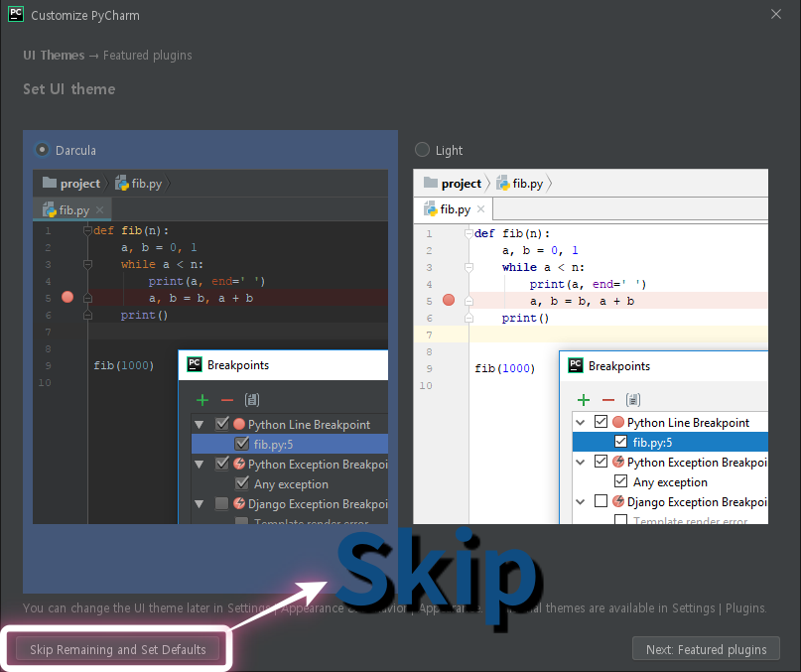Toggle Python Exception Breakpoint checkbox in Light preview

pyautogui.click(x=601, y=462)
